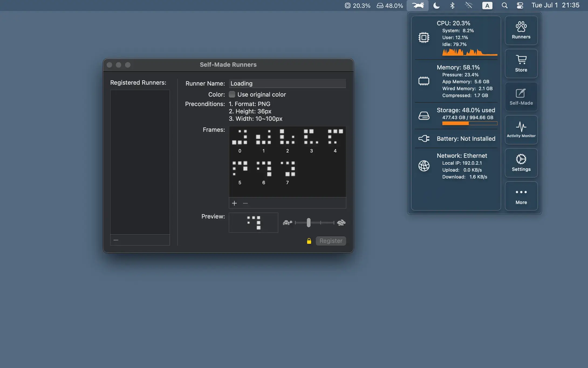Open the Spotlight search icon
This screenshot has width=588, height=368.
pyautogui.click(x=504, y=5)
